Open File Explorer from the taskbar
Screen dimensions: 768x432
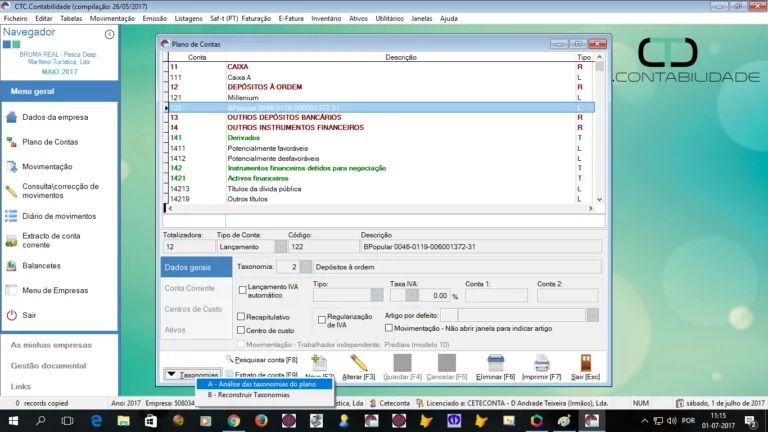(x=123, y=421)
